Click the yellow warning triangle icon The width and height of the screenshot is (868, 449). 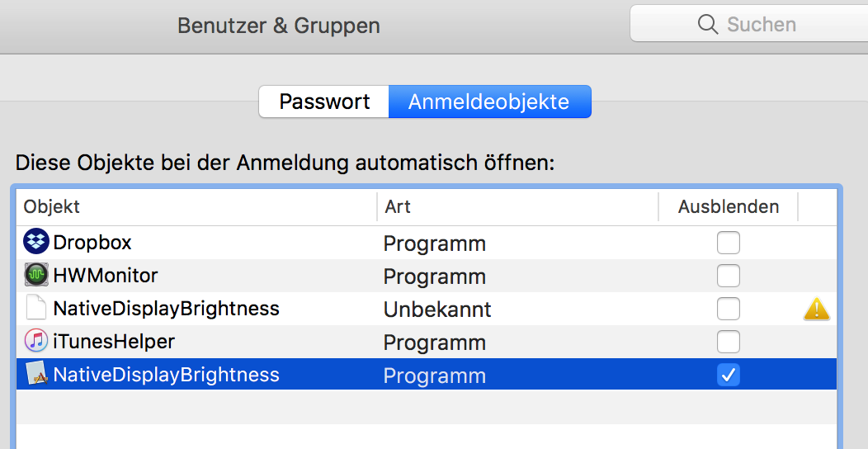point(817,309)
